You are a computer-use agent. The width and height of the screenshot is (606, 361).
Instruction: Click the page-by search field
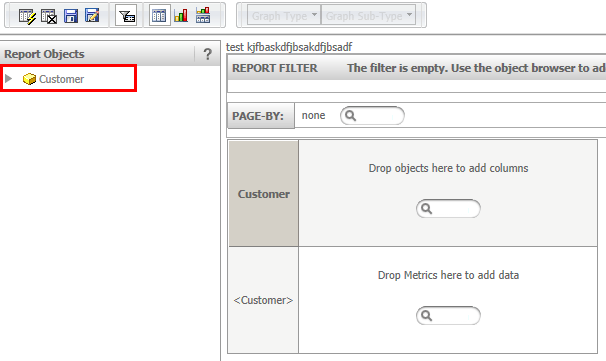click(x=372, y=116)
